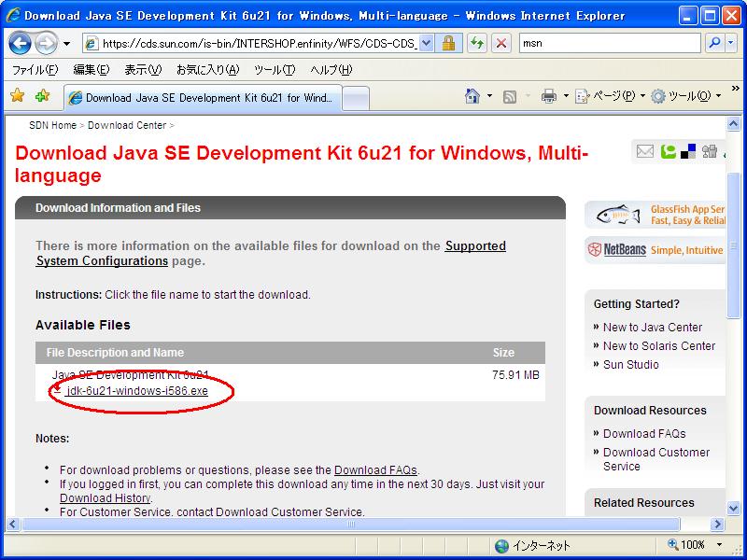Viewport: 747px width, 560px height.
Task: Open New to Java Center link
Action: click(x=653, y=328)
